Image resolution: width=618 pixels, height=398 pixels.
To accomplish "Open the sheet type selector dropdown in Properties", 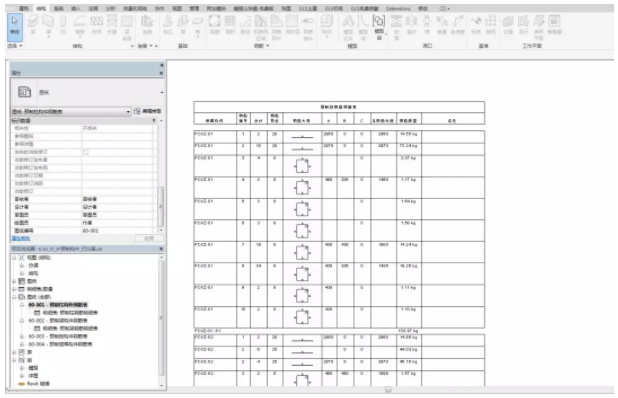I will coord(71,112).
